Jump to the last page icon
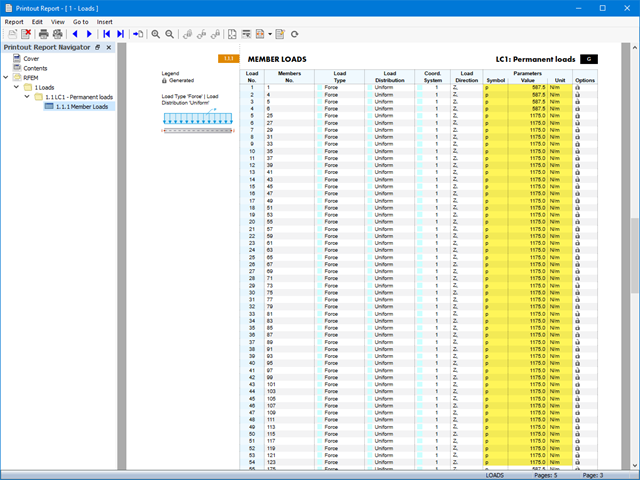The height and width of the screenshot is (480, 640). pos(121,34)
